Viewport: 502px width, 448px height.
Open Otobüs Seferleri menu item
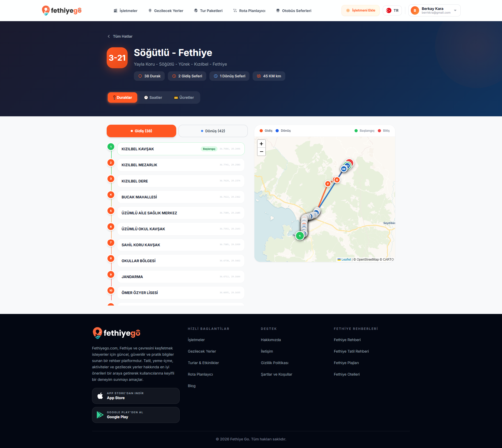(x=294, y=11)
